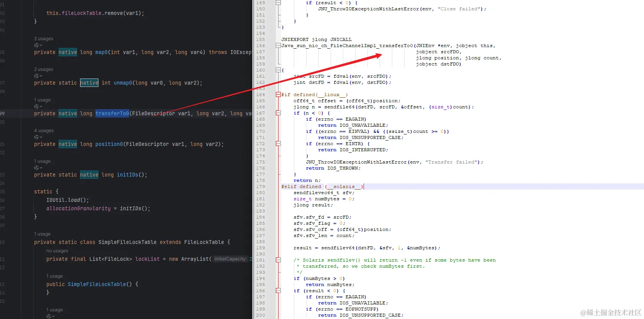Open '1 usage' hint above SimpleFileLockTable() constructor
This screenshot has height=319, width=644.
(54, 276)
